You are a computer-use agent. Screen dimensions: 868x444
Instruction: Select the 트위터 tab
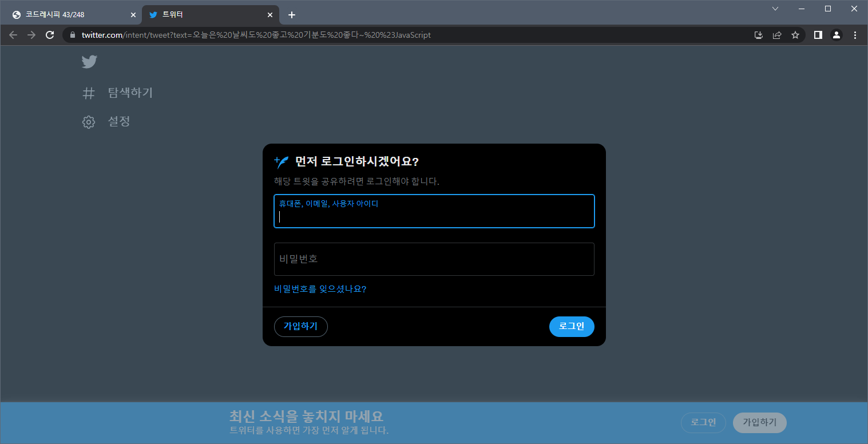tap(211, 15)
